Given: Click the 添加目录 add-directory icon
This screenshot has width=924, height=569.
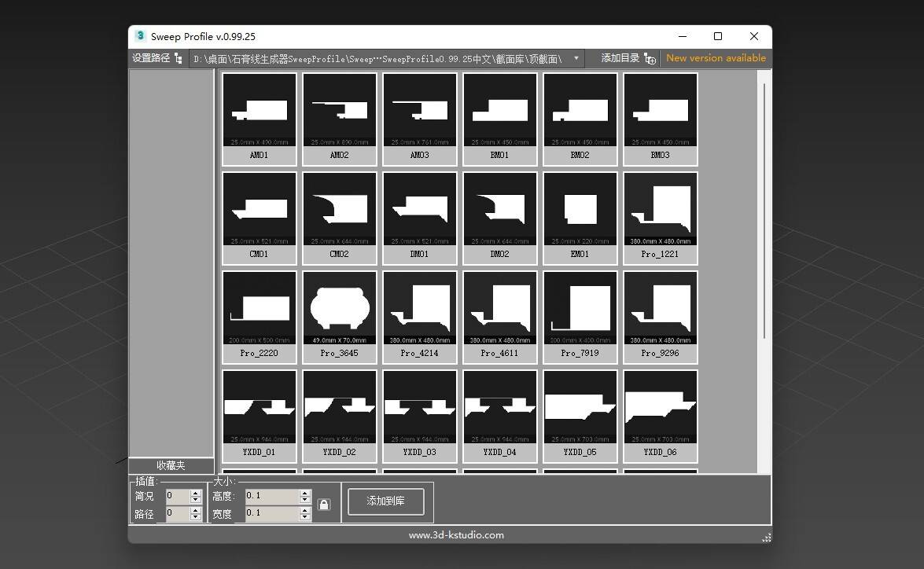Looking at the screenshot, I should pyautogui.click(x=650, y=59).
